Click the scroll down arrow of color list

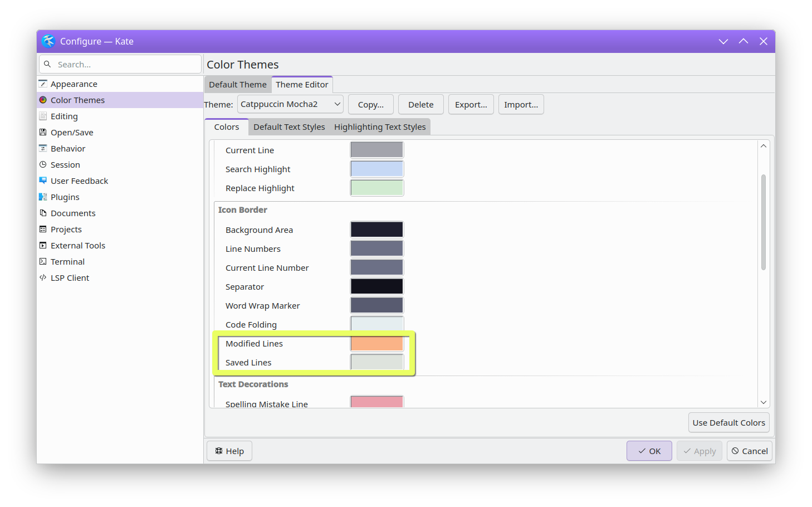click(764, 402)
